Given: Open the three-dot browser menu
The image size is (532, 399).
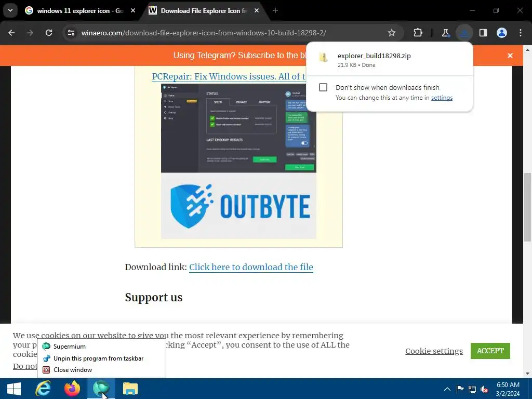Looking at the screenshot, I should click(x=521, y=33).
